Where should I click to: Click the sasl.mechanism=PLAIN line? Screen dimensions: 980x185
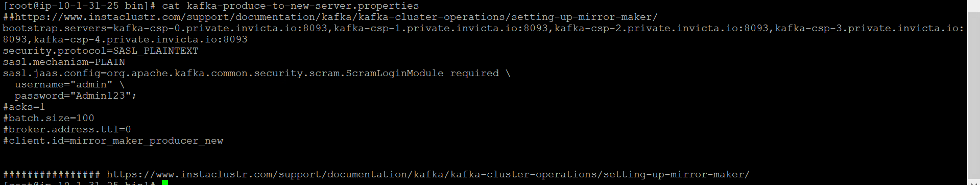click(64, 62)
